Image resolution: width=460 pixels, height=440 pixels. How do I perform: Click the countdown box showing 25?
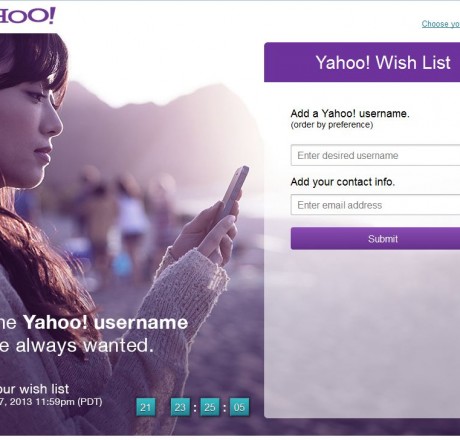[210, 407]
